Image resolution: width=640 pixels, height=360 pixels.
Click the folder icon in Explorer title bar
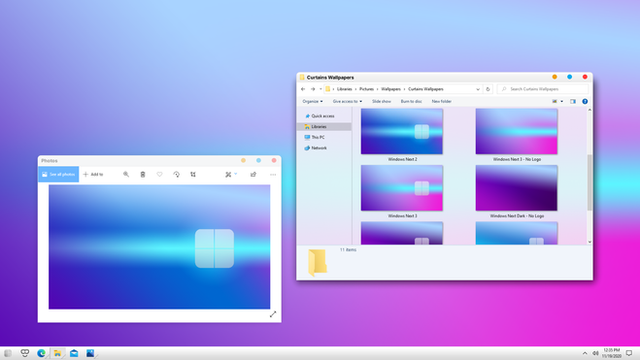click(302, 77)
